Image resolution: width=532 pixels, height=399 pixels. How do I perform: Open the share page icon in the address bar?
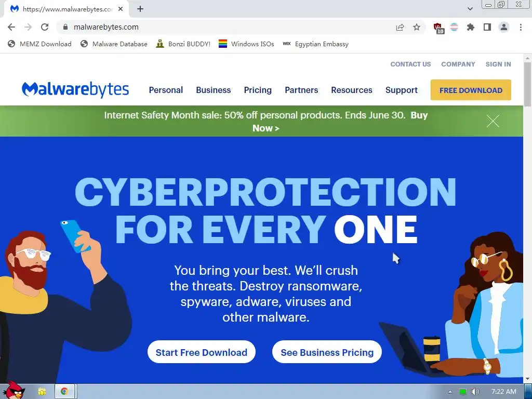[400, 27]
